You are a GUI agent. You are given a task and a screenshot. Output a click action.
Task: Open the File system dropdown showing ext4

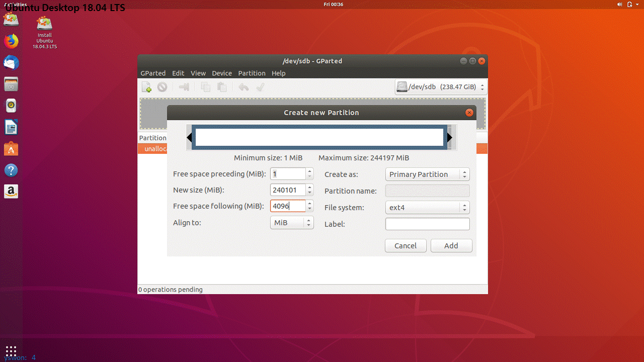click(427, 207)
